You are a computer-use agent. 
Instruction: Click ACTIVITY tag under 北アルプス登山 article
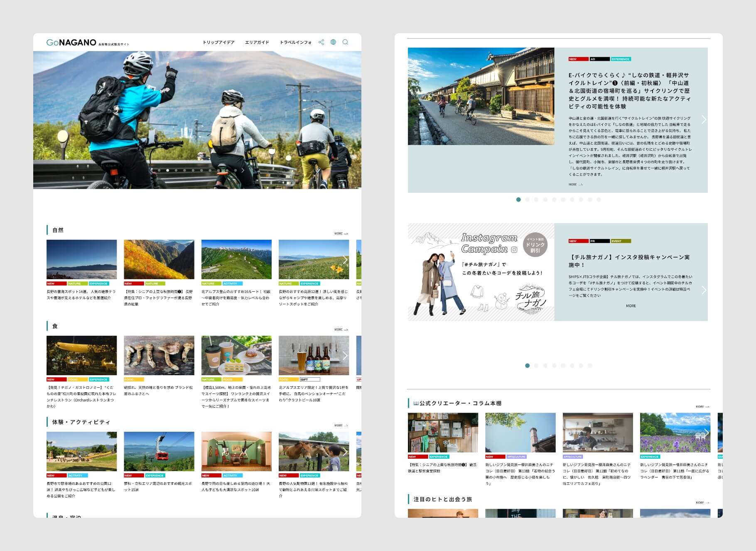[x=232, y=283]
